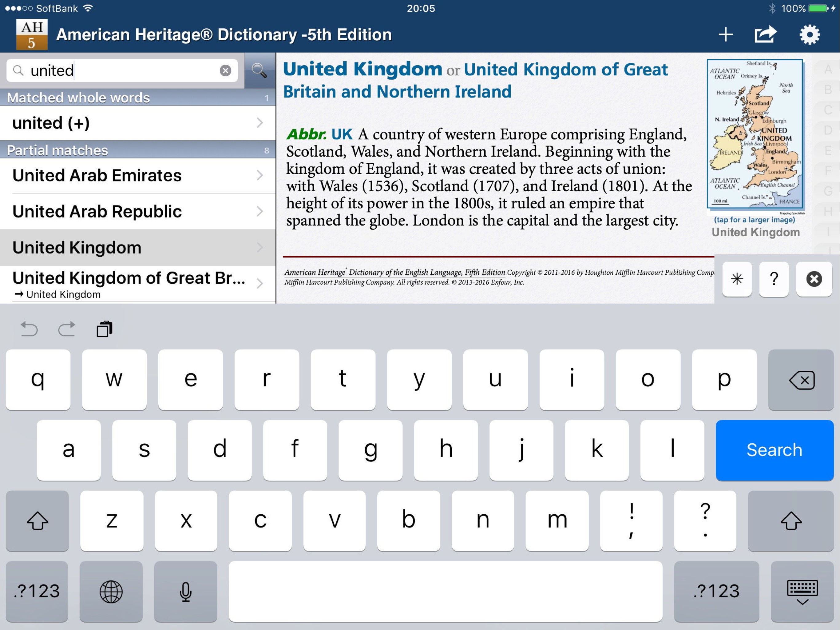This screenshot has height=630, width=840.
Task: Jump to letter A in alphabet index
Action: tap(828, 70)
